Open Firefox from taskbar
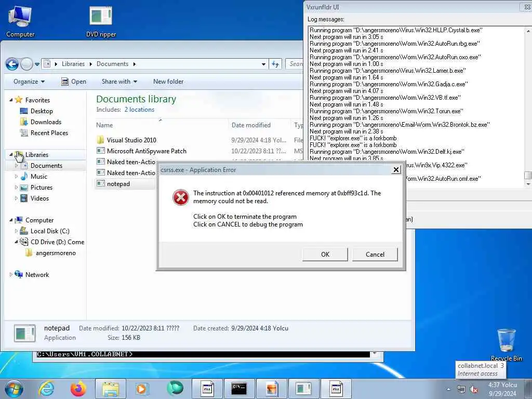 click(x=78, y=389)
